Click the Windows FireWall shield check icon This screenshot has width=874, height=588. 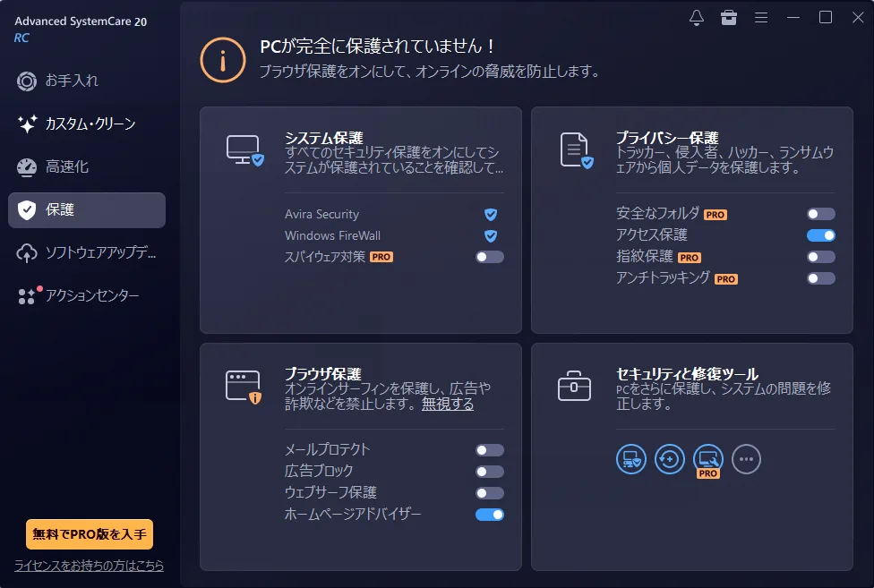point(491,236)
